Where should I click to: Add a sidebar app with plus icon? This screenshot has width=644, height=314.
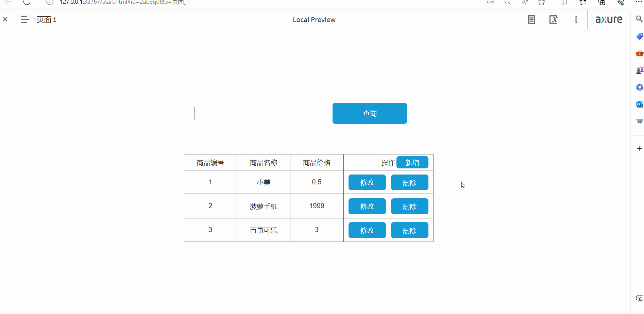pyautogui.click(x=639, y=149)
